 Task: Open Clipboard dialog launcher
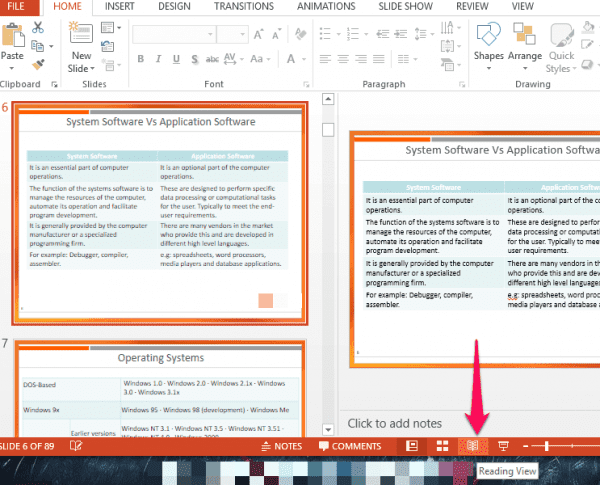tap(54, 85)
